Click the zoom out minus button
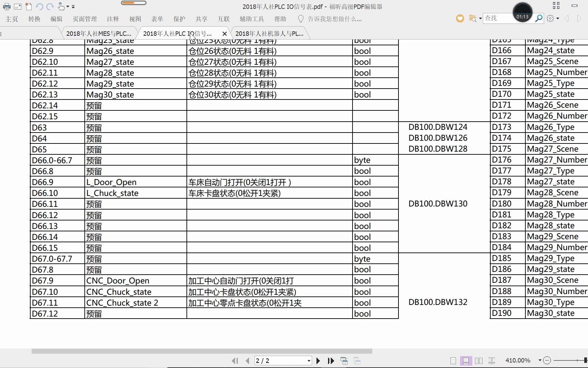The height and width of the screenshot is (368, 588). click(547, 360)
